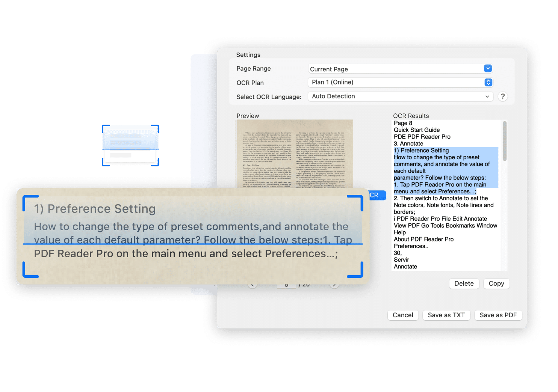The height and width of the screenshot is (392, 558).
Task: Click '3. Annotate' result line
Action: coord(408,143)
